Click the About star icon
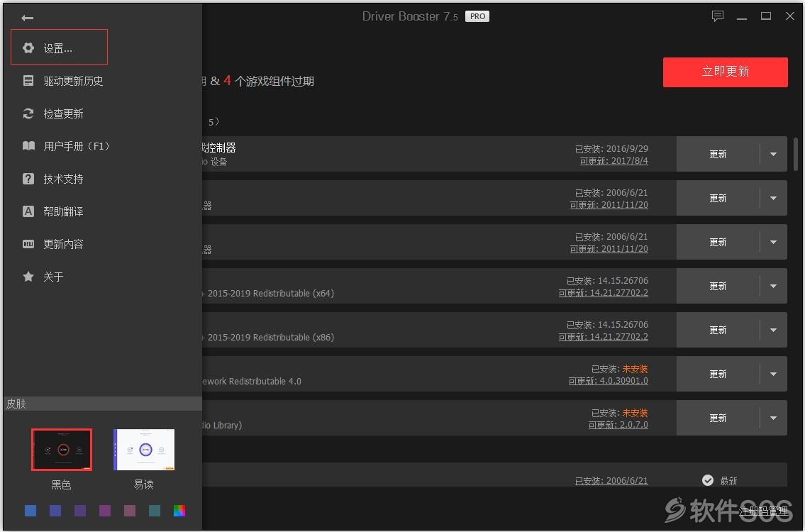Screen dimensions: 805x532 pos(28,276)
